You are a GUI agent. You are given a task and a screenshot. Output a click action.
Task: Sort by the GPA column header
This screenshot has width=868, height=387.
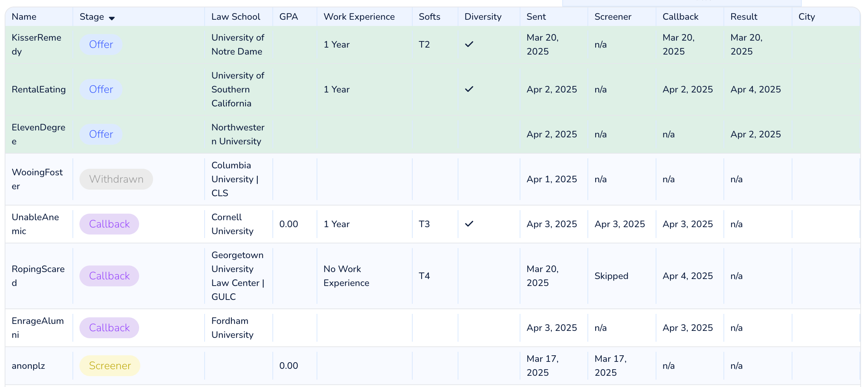click(289, 17)
